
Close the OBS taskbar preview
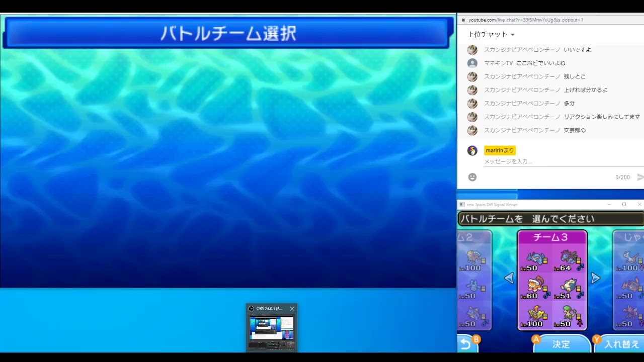292,309
